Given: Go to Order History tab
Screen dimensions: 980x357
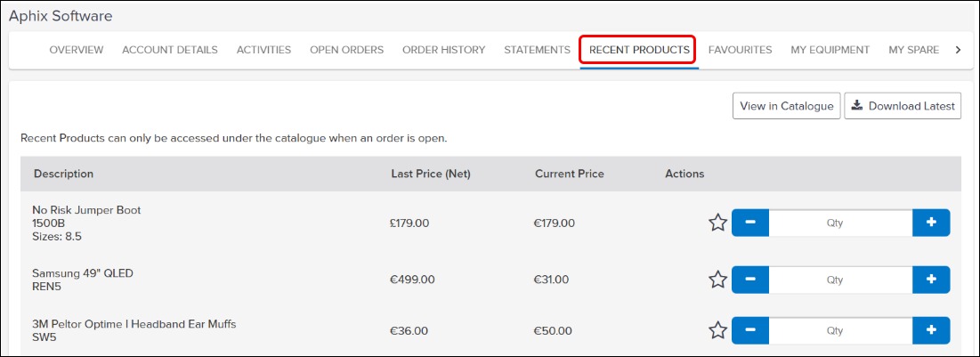Looking at the screenshot, I should (444, 50).
